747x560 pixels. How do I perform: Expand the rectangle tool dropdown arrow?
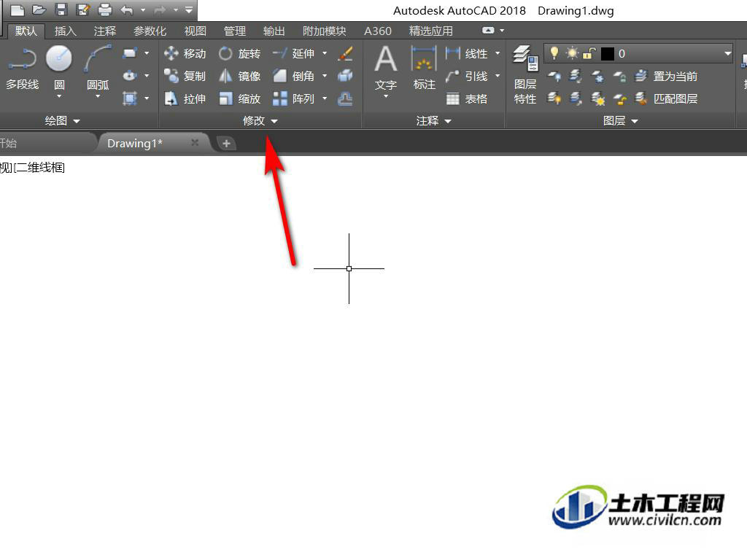point(147,52)
